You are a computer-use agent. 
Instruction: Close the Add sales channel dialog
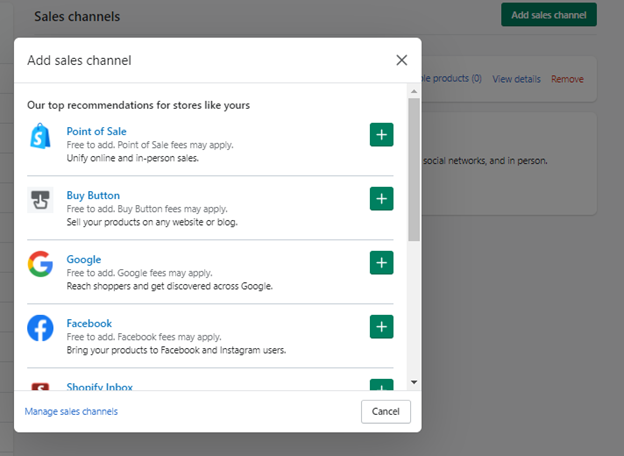tap(402, 60)
